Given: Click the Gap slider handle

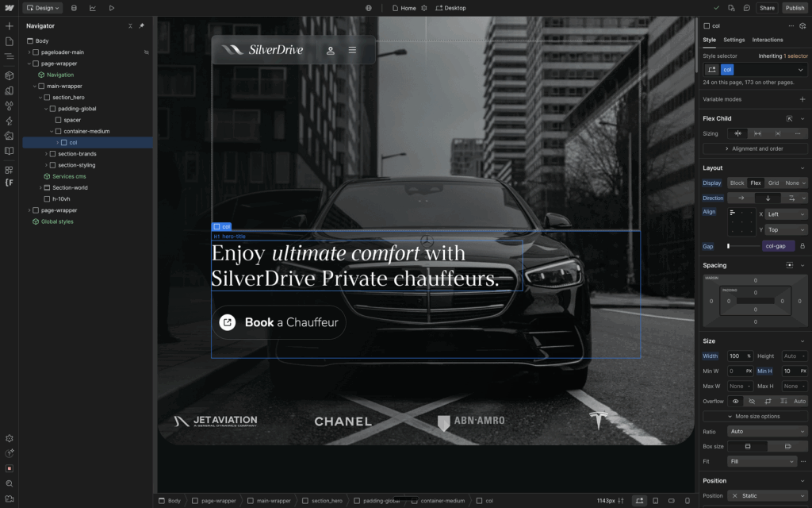Looking at the screenshot, I should (x=729, y=246).
